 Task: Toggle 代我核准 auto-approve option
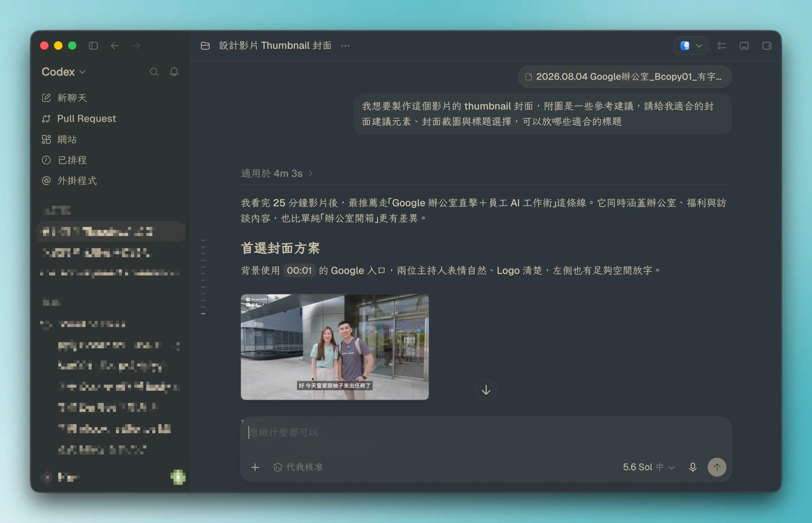click(298, 467)
